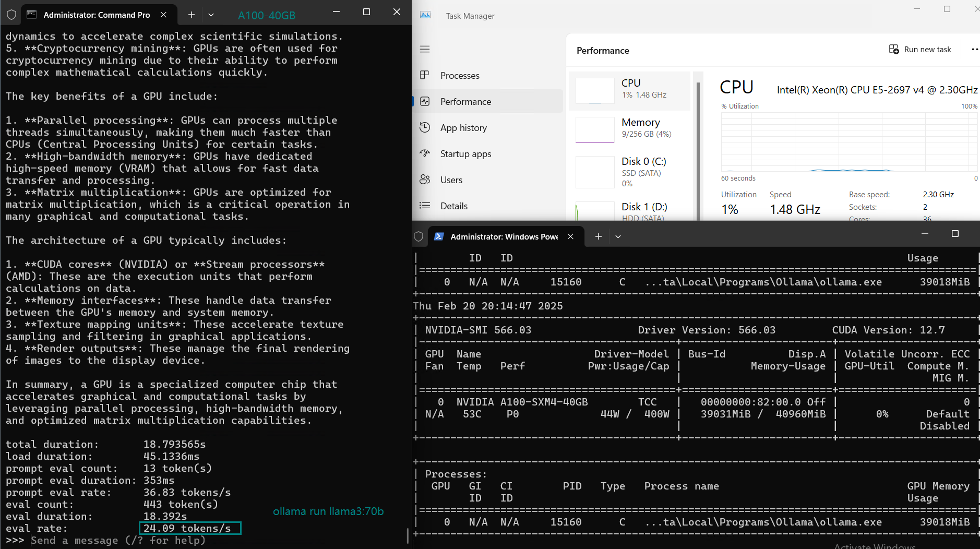
Task: Open App history in Task Manager
Action: click(x=488, y=128)
